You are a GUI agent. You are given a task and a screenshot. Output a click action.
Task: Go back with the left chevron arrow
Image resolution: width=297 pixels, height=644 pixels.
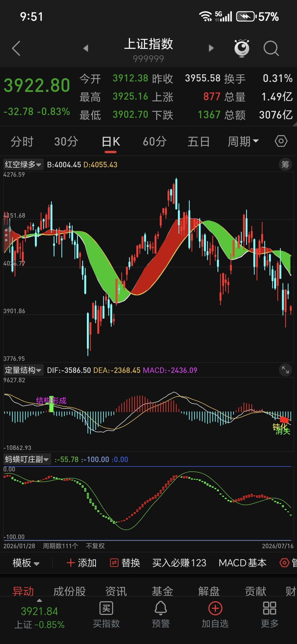click(x=16, y=48)
